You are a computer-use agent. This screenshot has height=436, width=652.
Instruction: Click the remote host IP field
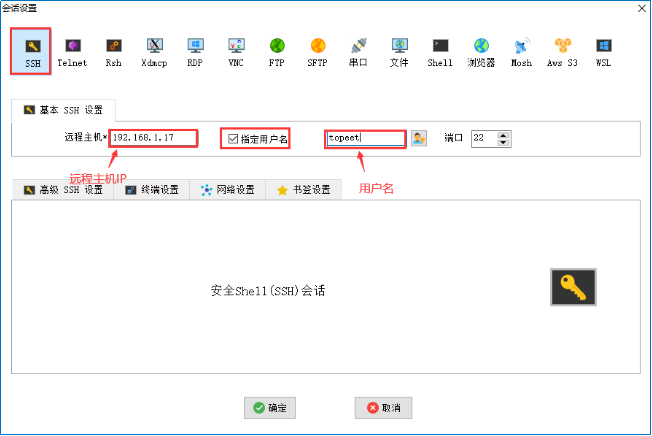[x=153, y=138]
